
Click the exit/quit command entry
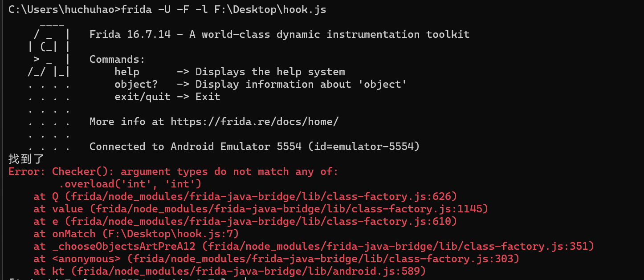point(167,97)
